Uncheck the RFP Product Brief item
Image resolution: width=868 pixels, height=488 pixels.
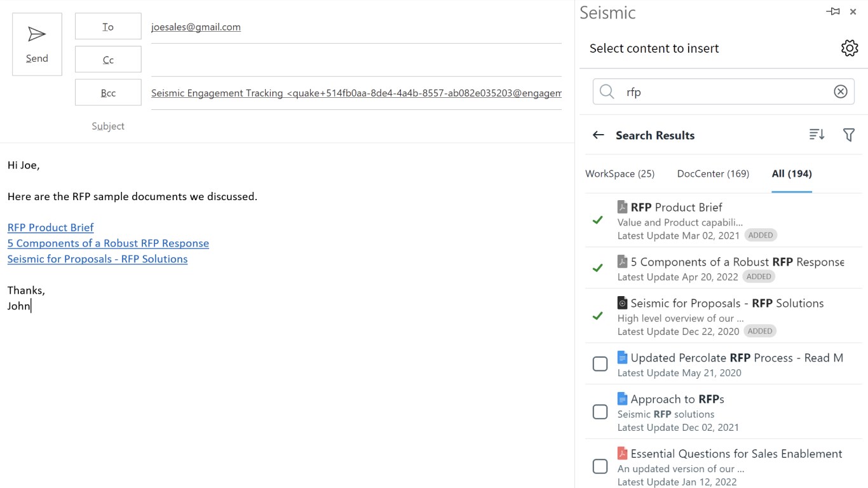coord(598,220)
